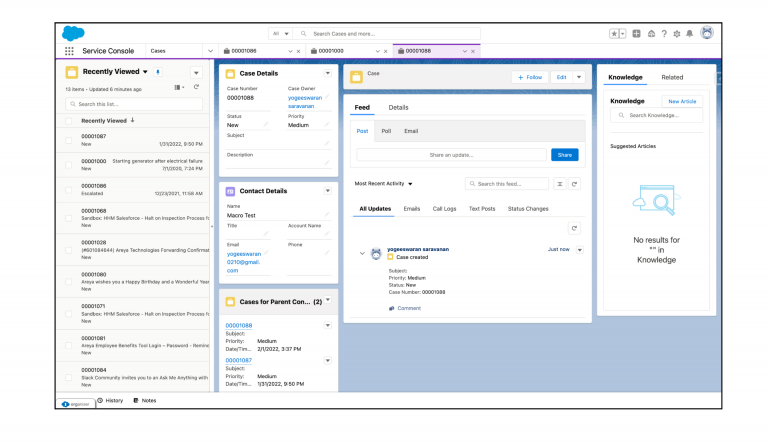Open the list view controls dropdown
The height and width of the screenshot is (442, 768).
[196, 73]
